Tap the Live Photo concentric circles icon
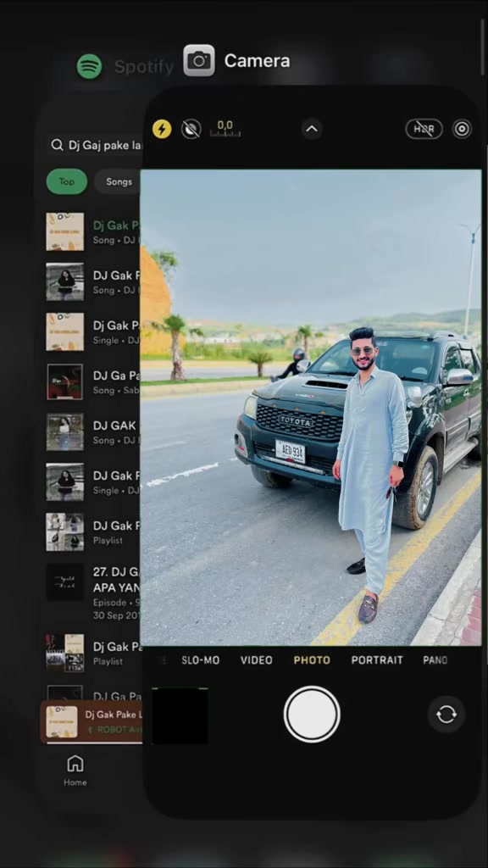This screenshot has height=868, width=488. pos(462,129)
